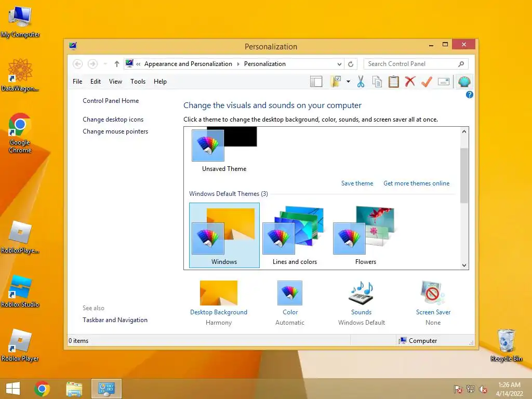Click the muted volume tray icon
Viewport: 532px width, 399px height.
[483, 389]
